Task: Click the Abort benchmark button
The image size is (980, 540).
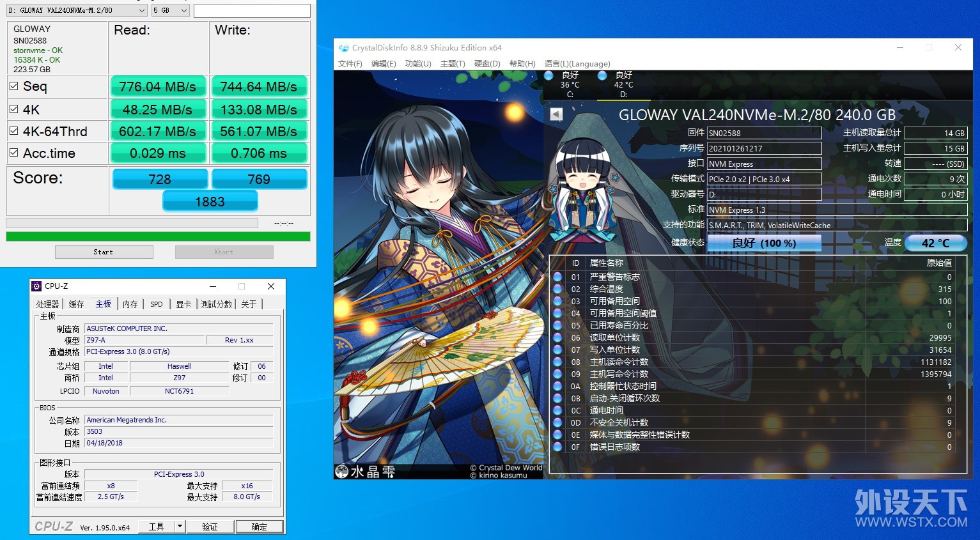Action: (224, 252)
